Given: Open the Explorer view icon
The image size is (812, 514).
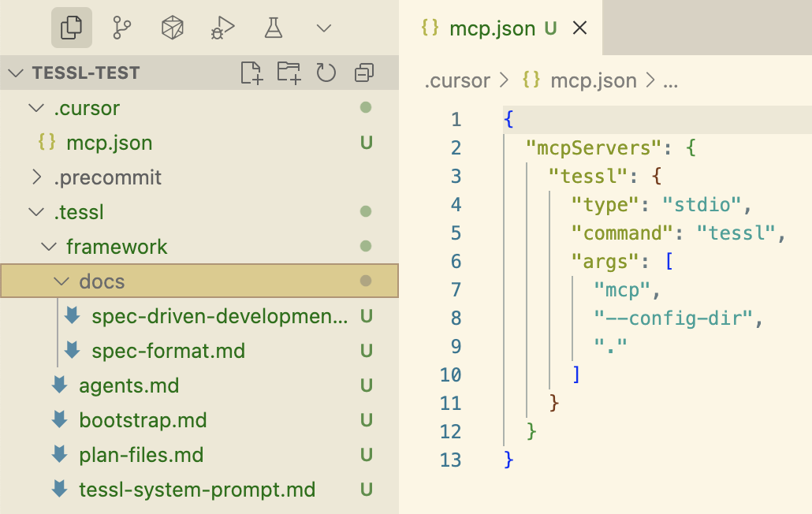Looking at the screenshot, I should 70,27.
